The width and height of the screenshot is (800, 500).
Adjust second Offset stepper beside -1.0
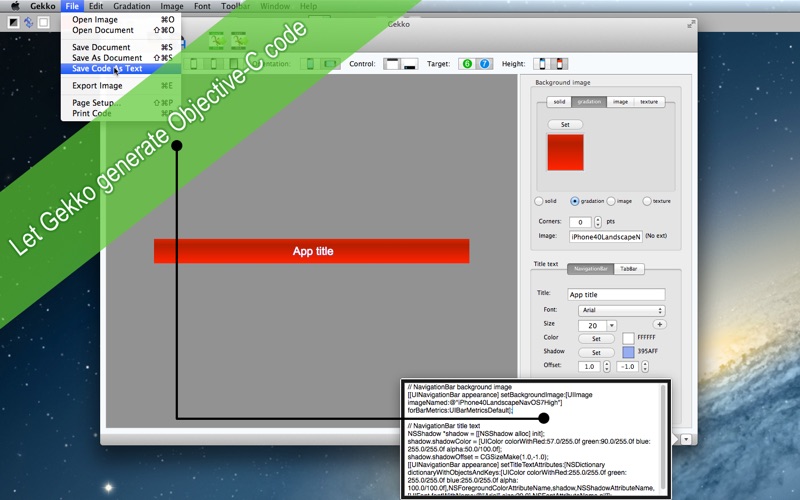[645, 366]
